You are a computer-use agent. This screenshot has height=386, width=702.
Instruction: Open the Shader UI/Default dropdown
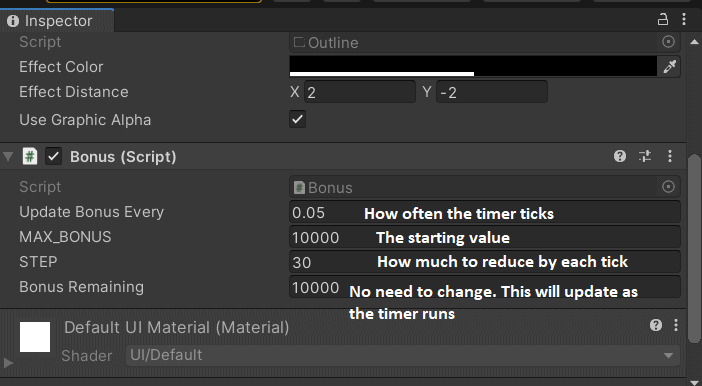(x=402, y=356)
